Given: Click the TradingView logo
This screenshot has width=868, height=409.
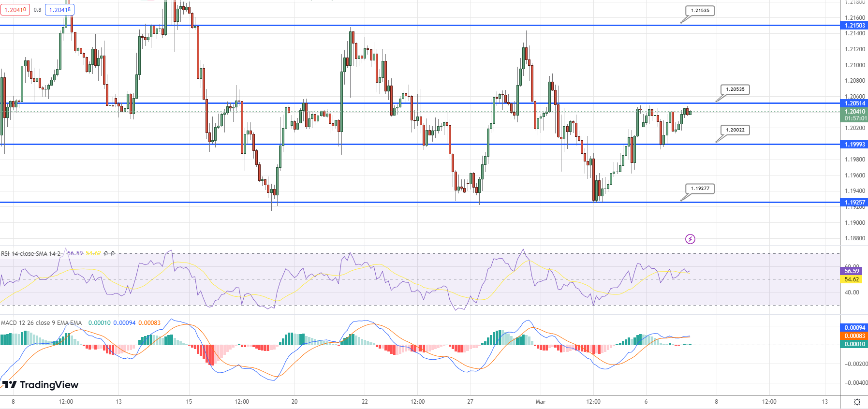Looking at the screenshot, I should (41, 385).
